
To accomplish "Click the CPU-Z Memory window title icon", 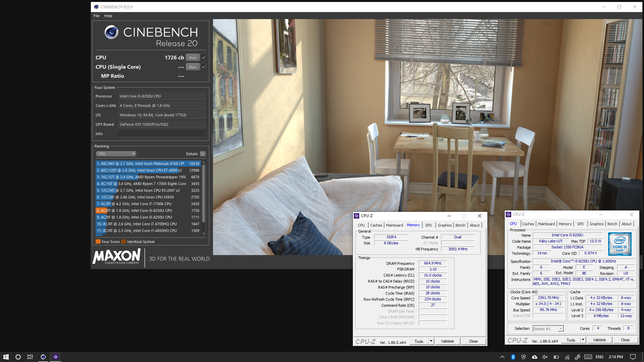I will coord(357,216).
